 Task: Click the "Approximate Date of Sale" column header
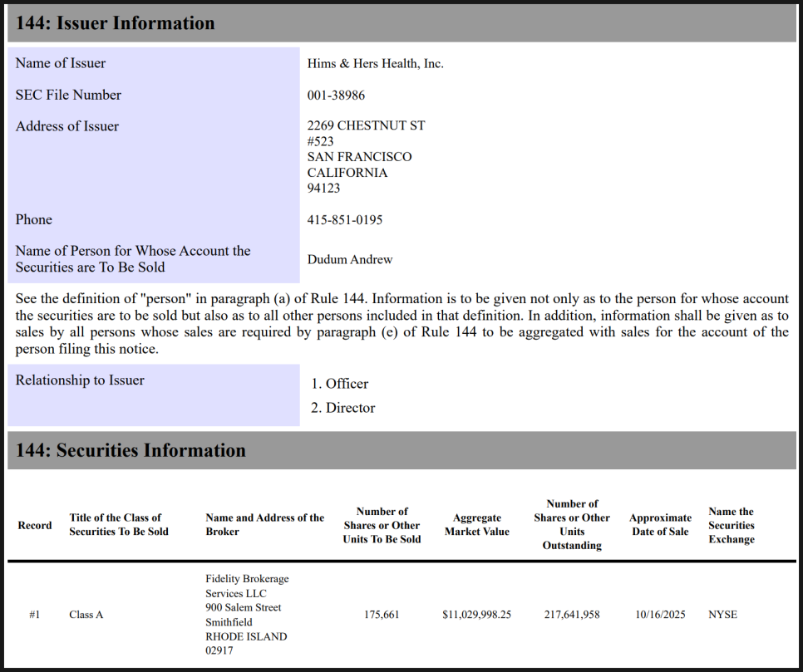(x=660, y=525)
